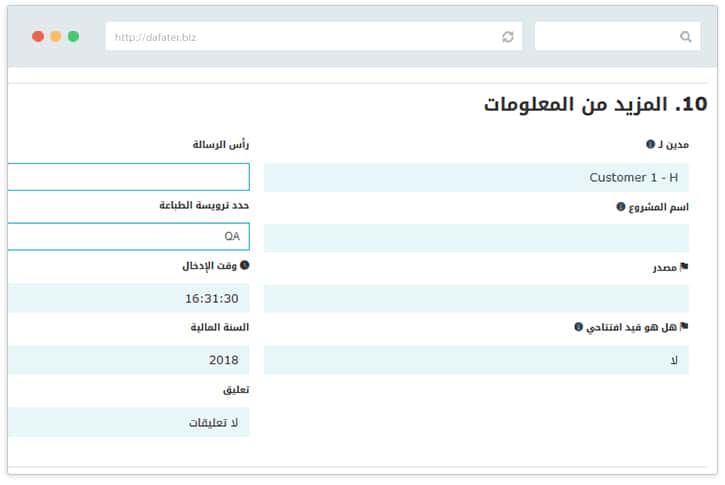Click the entry time field 16:31:30
Image resolution: width=725 pixels, height=485 pixels.
(x=128, y=299)
